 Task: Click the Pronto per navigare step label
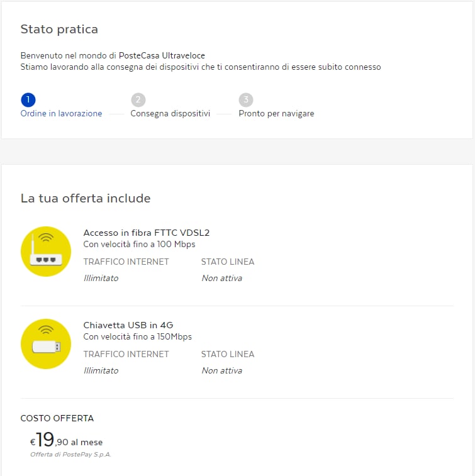276,114
